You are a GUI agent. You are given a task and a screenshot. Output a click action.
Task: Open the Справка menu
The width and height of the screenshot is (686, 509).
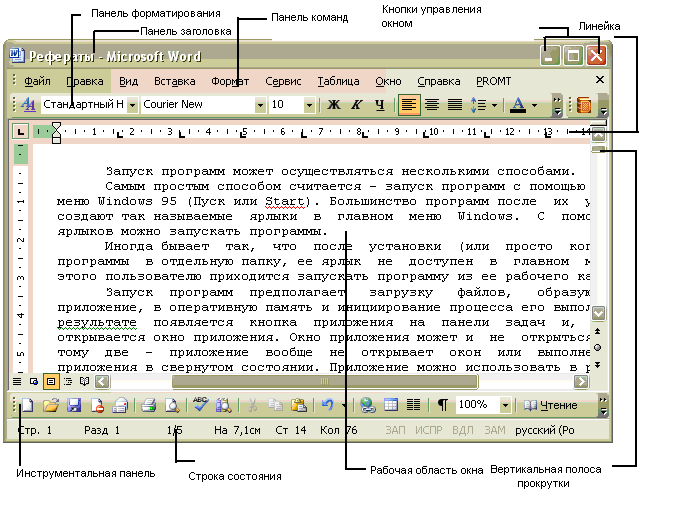pos(439,81)
